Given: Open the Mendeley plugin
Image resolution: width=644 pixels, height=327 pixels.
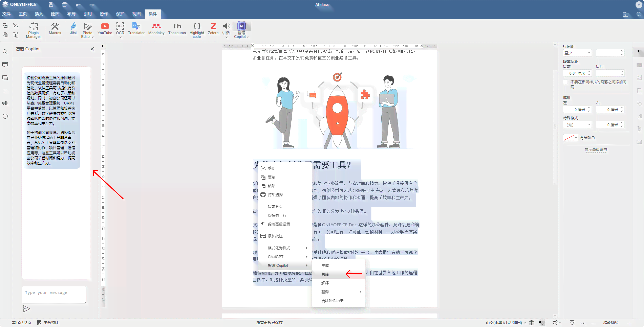Looking at the screenshot, I should 156,28.
